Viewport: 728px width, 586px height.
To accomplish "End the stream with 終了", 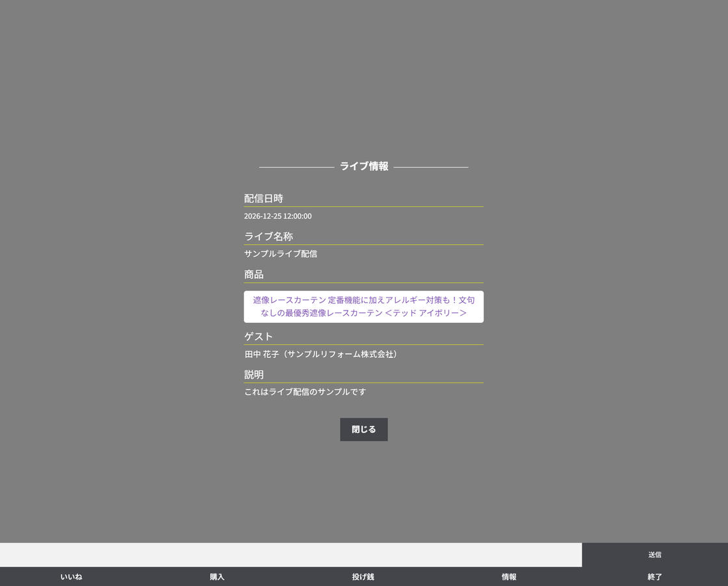I will [655, 577].
